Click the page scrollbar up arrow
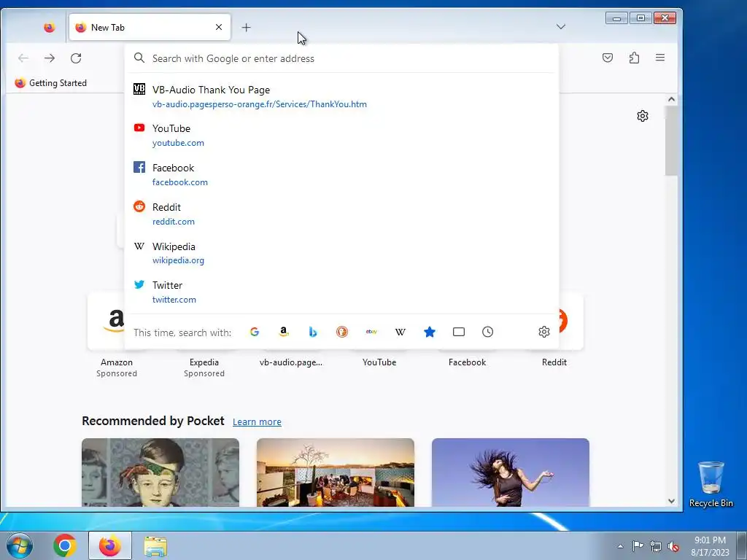This screenshot has width=747, height=560. click(671, 99)
